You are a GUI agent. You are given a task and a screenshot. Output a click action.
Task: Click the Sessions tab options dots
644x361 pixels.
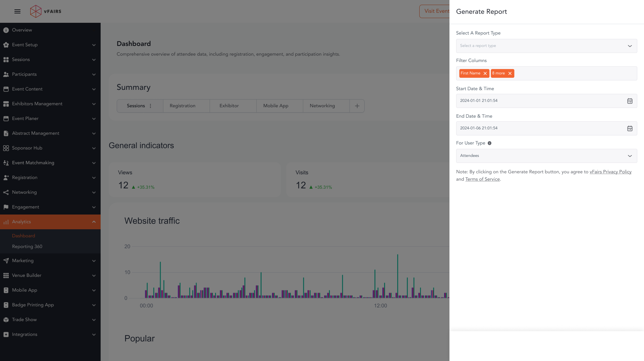(151, 106)
